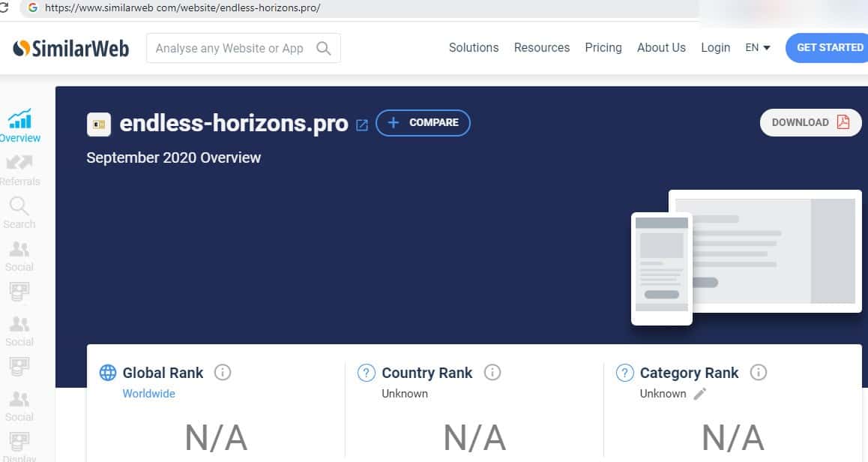Image resolution: width=868 pixels, height=462 pixels.
Task: Click the DOWNLOAD PDF button
Action: click(810, 122)
